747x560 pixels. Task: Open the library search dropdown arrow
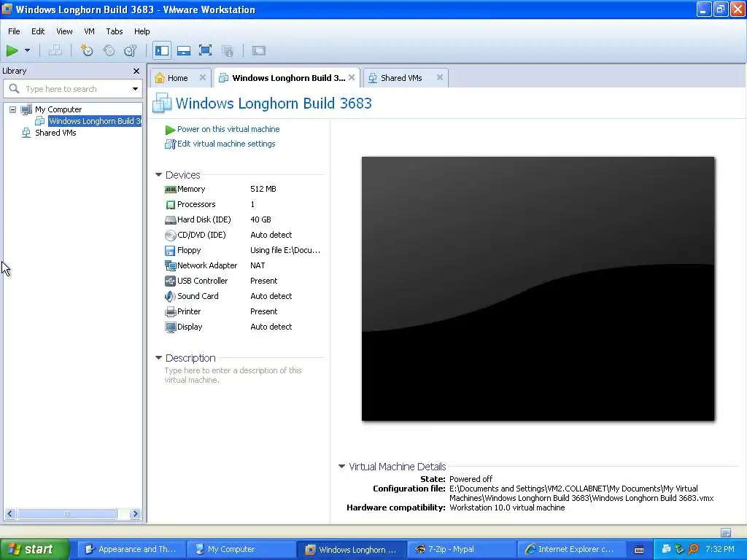click(x=135, y=89)
